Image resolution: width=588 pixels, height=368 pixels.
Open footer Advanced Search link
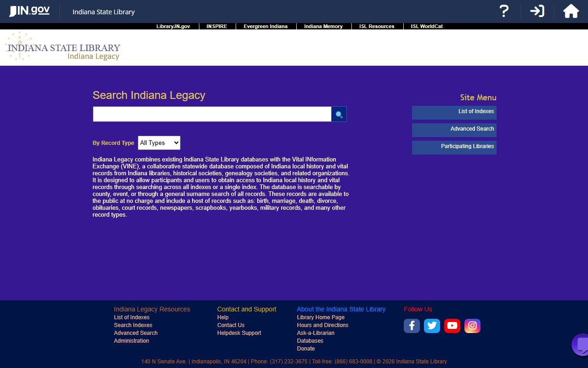tap(136, 333)
